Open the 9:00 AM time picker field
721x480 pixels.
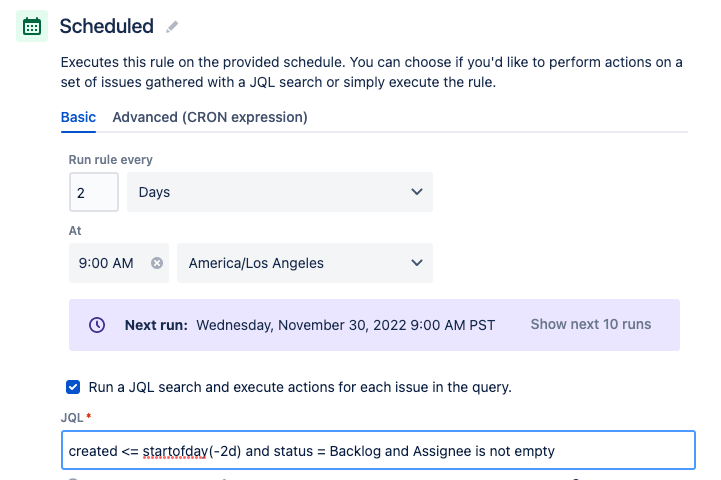pyautogui.click(x=119, y=263)
